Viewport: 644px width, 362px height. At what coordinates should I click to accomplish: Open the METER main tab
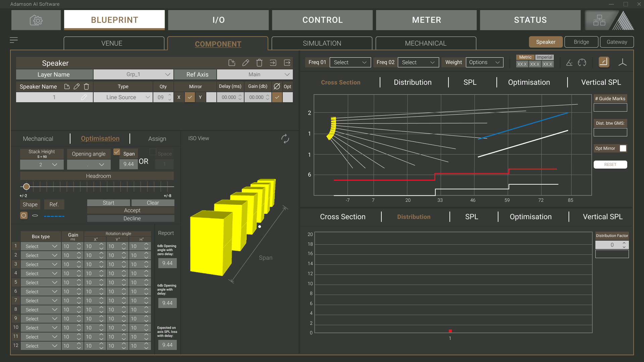tap(426, 20)
